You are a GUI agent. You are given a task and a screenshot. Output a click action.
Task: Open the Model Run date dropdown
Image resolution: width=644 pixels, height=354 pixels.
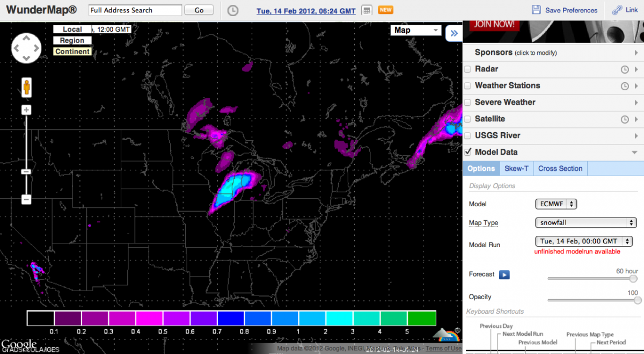coord(584,241)
